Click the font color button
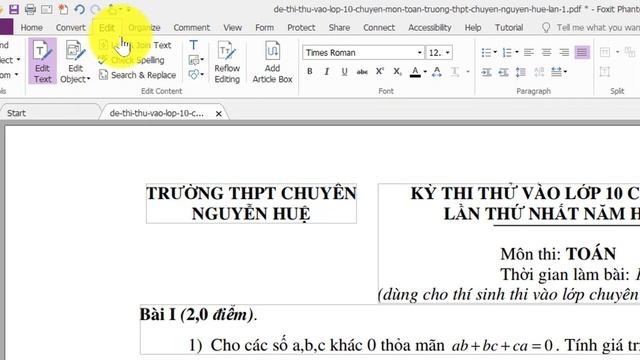 415,72
